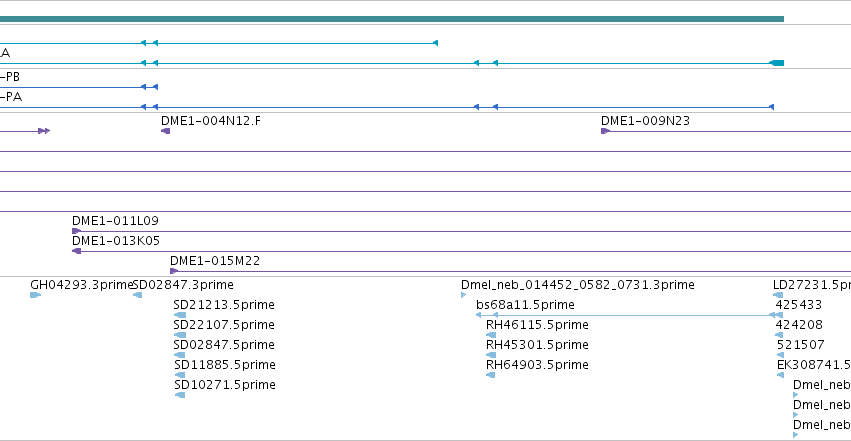This screenshot has width=851, height=441.
Task: Select SD11885.5prime EST label
Action: coord(225,365)
